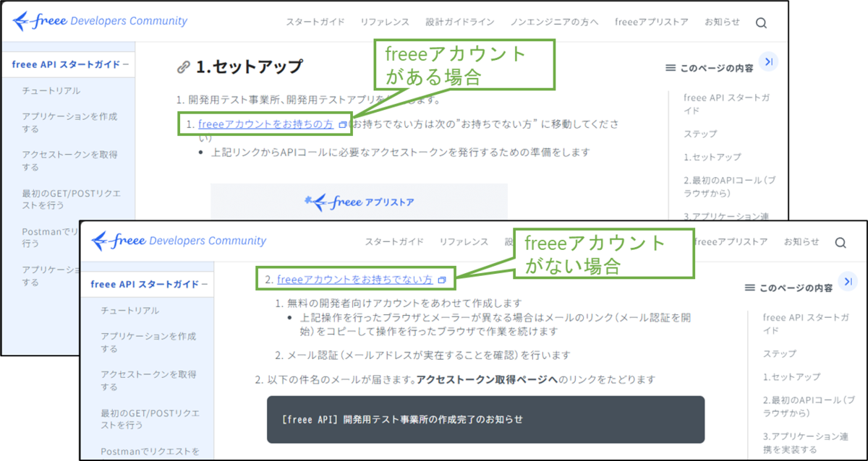
Task: Open ノンエンジニアの方へ in back window navigation
Action: 554,22
